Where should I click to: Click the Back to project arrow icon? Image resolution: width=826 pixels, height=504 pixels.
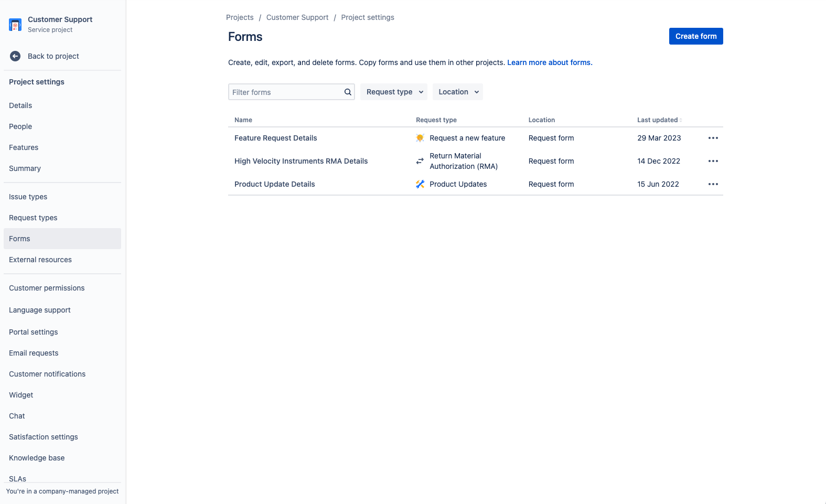click(x=15, y=56)
